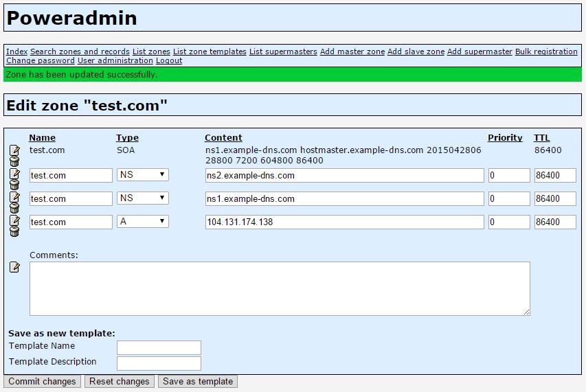The image size is (586, 392).
Task: Sort records by Priority column header
Action: (x=505, y=138)
